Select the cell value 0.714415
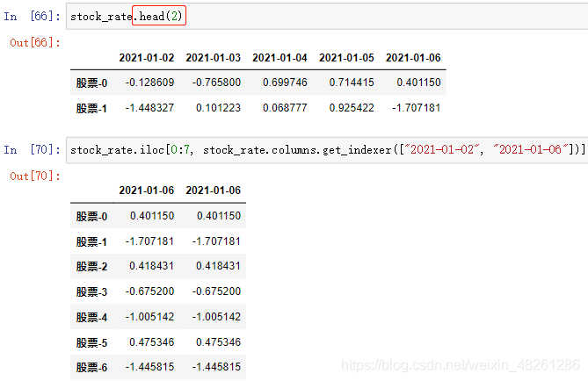The height and width of the screenshot is (381, 588). (x=352, y=83)
